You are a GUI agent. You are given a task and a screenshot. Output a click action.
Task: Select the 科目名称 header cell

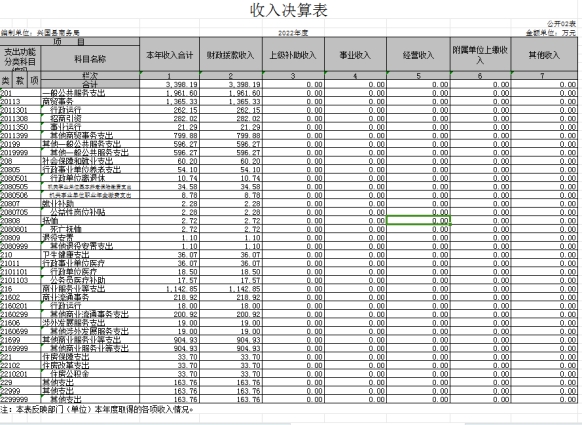[90, 59]
